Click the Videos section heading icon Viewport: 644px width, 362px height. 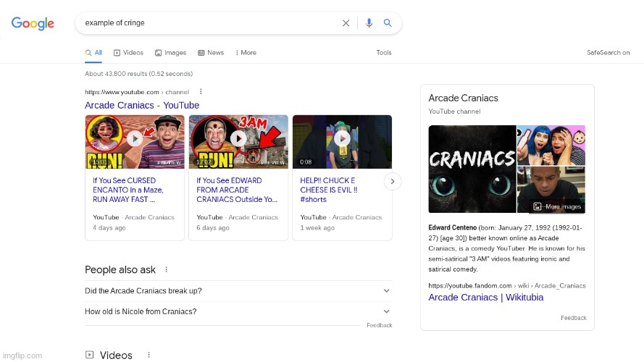[89, 355]
